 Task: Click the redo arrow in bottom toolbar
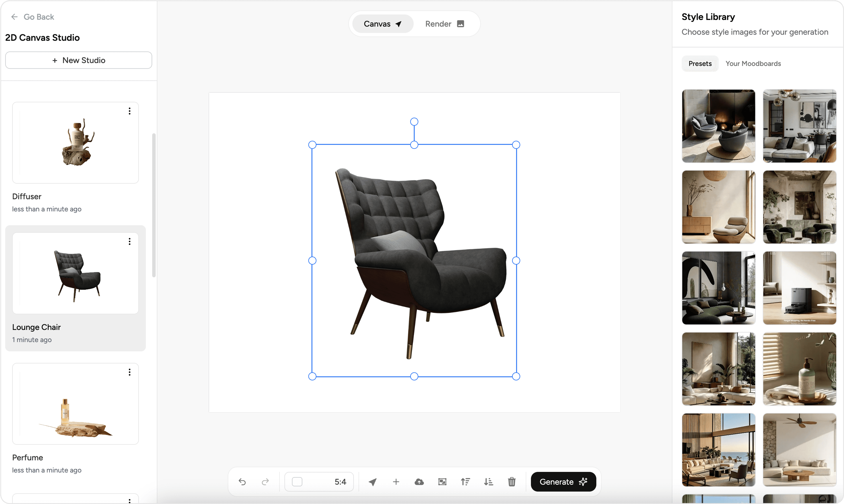click(x=265, y=481)
